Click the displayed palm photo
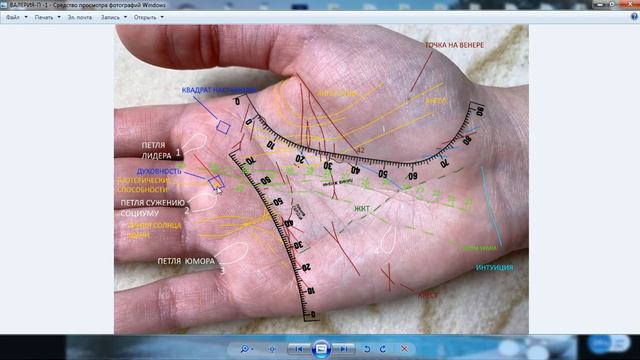Image resolution: width=640 pixels, height=360 pixels. point(321,179)
